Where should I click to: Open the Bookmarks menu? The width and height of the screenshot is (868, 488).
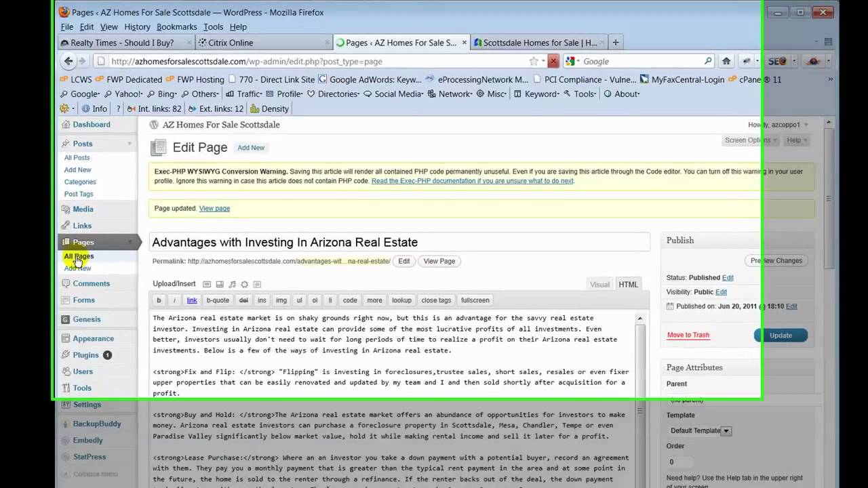[x=176, y=26]
